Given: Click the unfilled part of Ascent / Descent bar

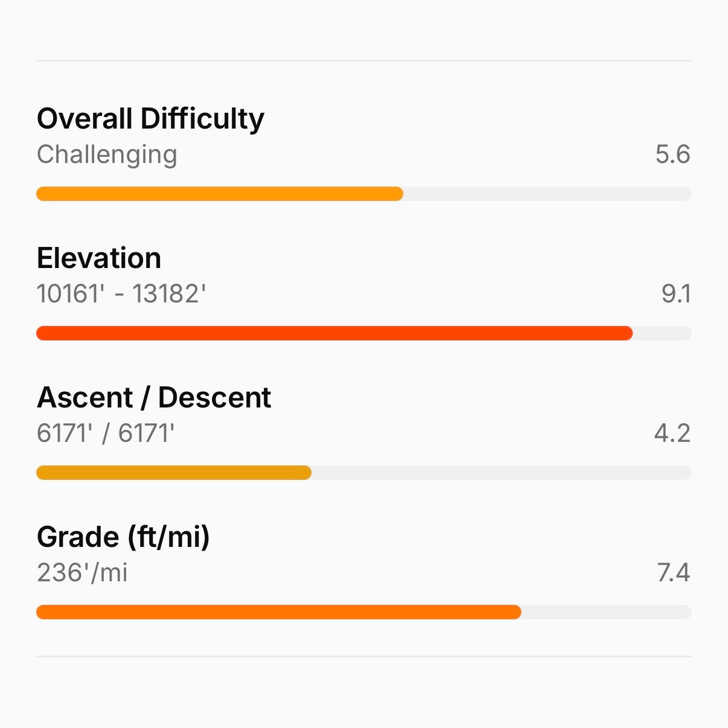Looking at the screenshot, I should (x=501, y=473).
